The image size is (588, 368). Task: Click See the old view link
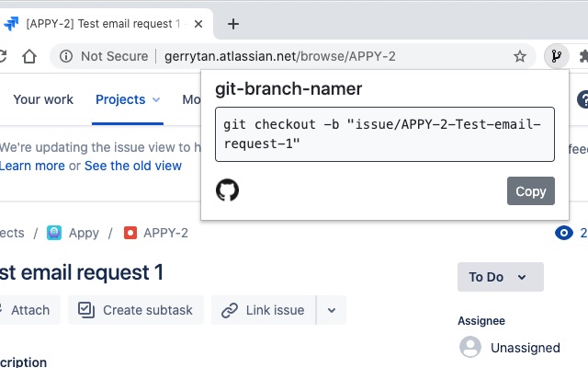pos(132,166)
